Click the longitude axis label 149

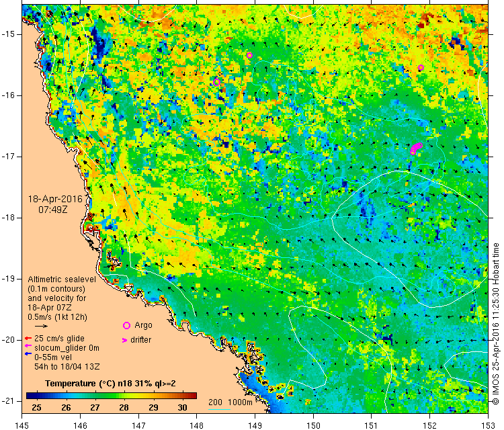pyautogui.click(x=255, y=425)
